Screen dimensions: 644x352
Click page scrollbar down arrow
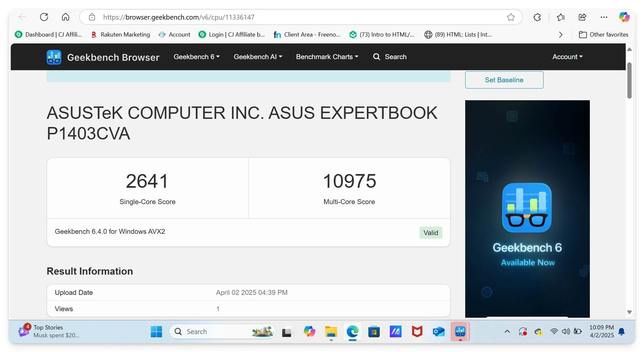click(629, 312)
